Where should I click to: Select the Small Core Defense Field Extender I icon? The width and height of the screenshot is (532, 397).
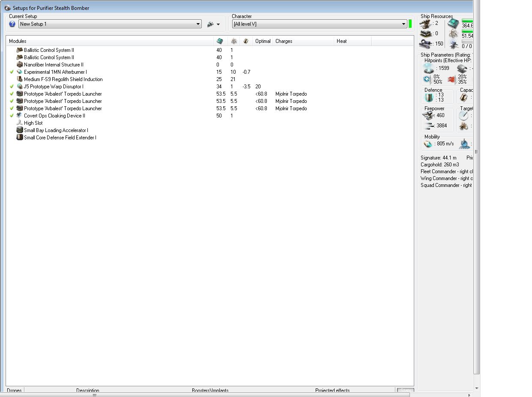19,138
